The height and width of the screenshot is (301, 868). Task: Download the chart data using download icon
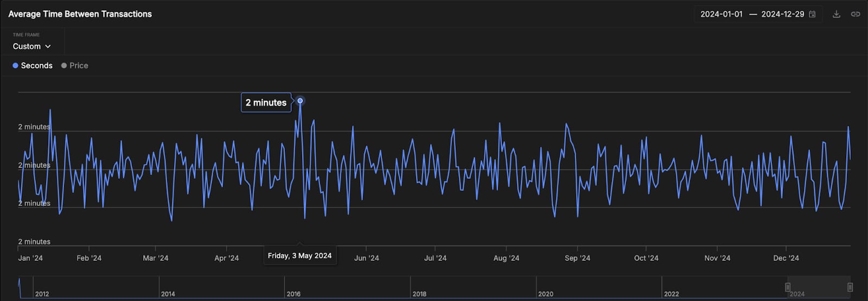coord(837,14)
